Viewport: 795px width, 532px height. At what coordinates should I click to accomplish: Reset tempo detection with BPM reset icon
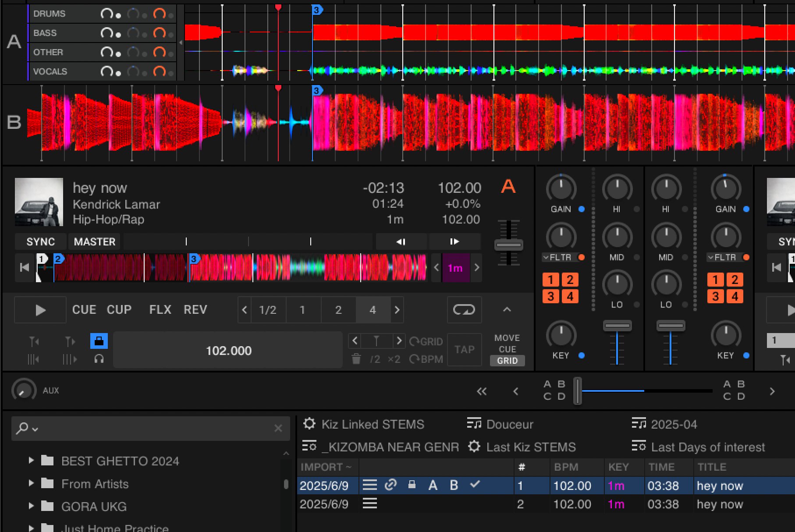click(426, 359)
